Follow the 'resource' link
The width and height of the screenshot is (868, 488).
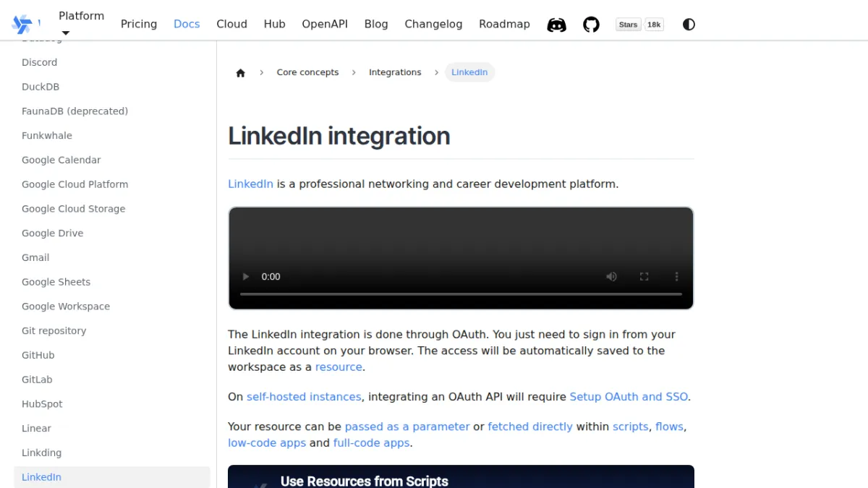(x=339, y=367)
